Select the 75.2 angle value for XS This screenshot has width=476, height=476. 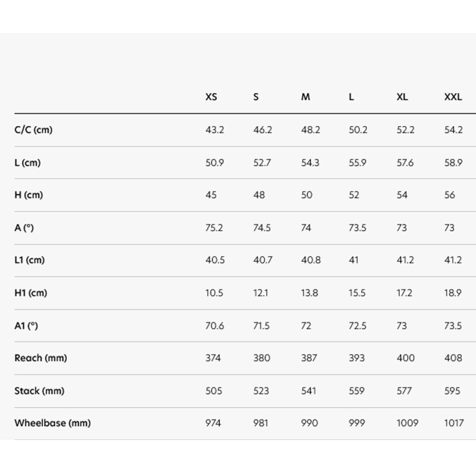click(x=214, y=228)
